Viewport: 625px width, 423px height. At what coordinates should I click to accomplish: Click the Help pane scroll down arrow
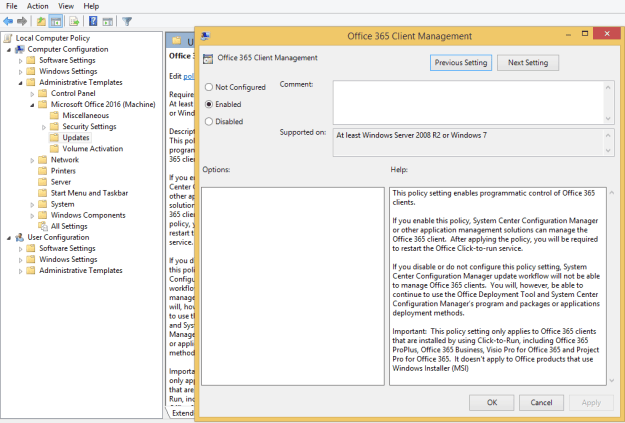point(611,381)
